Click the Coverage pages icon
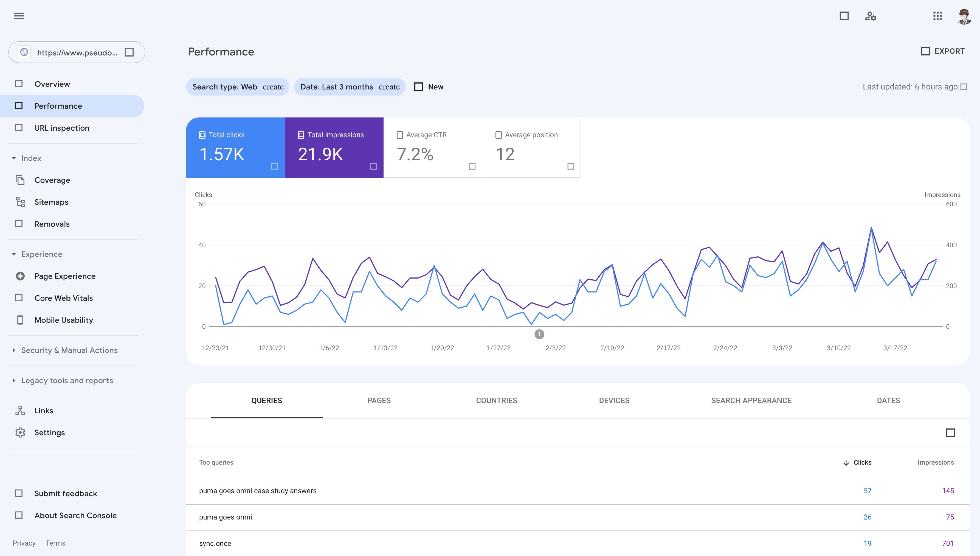Screen dimensions: 980x556 click(20, 180)
